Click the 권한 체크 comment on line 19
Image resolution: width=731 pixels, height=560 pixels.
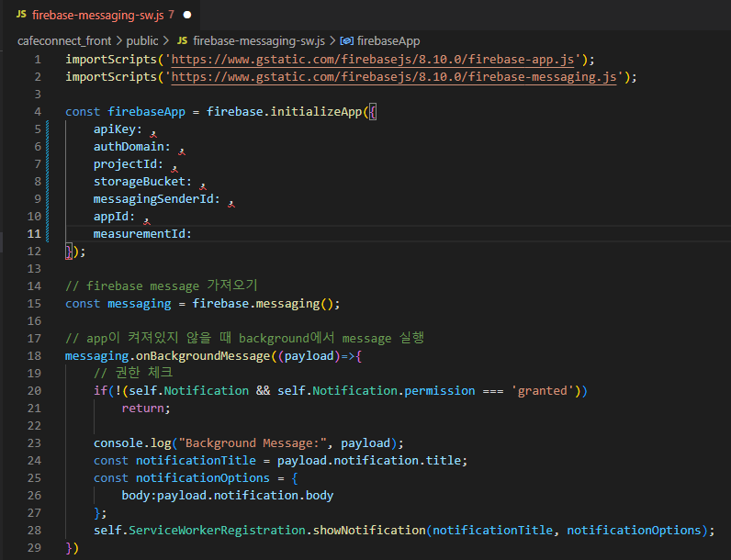click(133, 373)
